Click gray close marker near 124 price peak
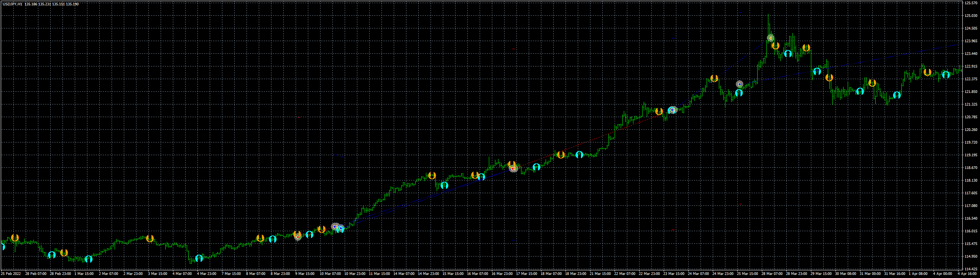This screenshot has height=278, width=980. tap(770, 38)
